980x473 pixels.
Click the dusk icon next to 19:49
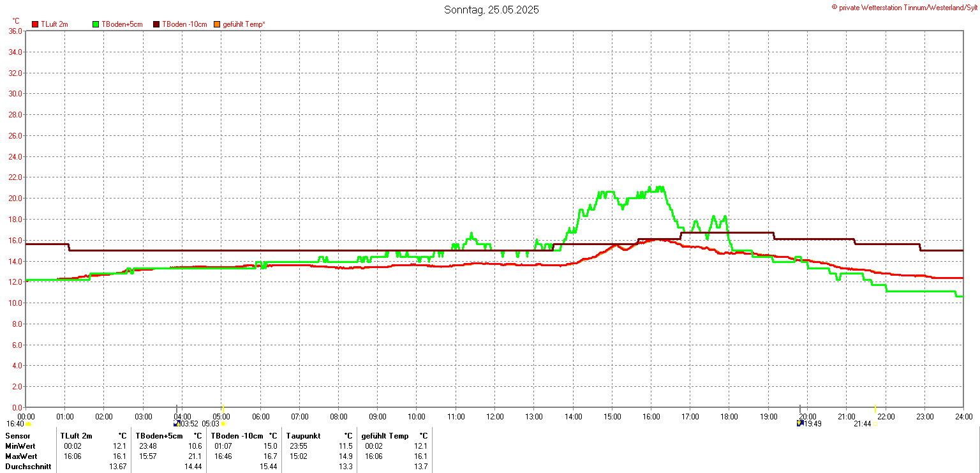(799, 423)
